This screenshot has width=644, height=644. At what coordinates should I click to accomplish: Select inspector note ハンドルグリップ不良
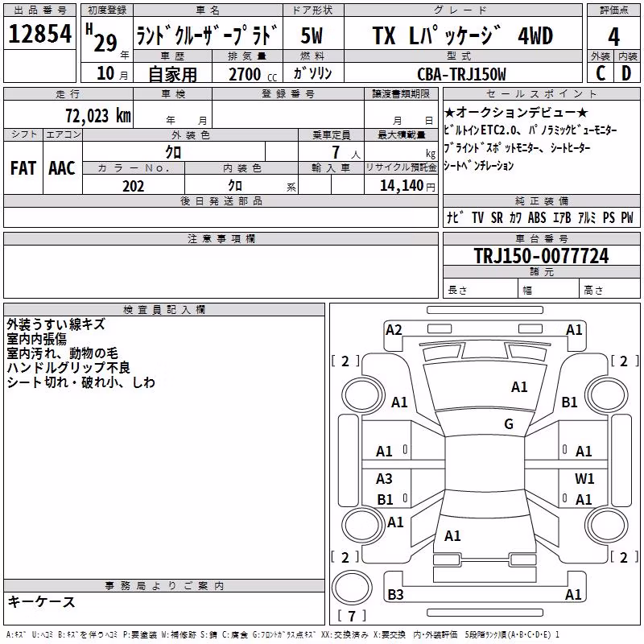(x=68, y=368)
